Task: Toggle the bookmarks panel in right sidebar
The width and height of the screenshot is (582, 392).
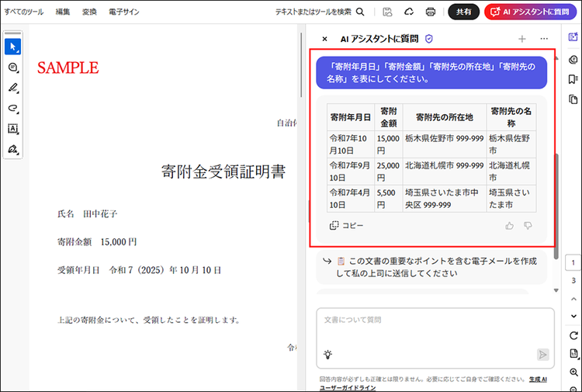Action: pos(573,79)
